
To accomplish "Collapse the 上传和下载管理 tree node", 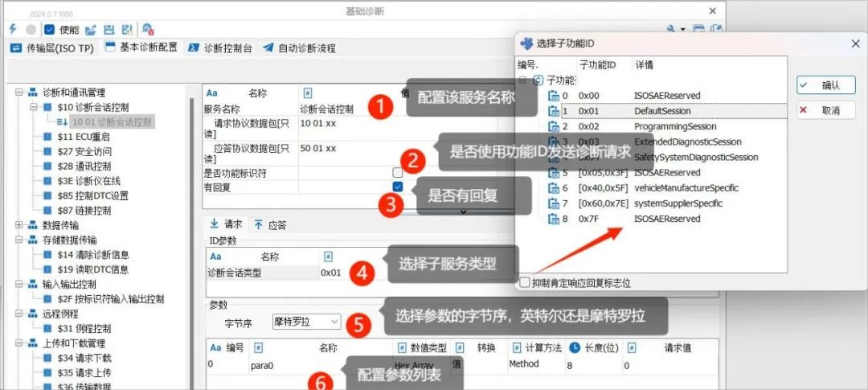I will coord(19,343).
